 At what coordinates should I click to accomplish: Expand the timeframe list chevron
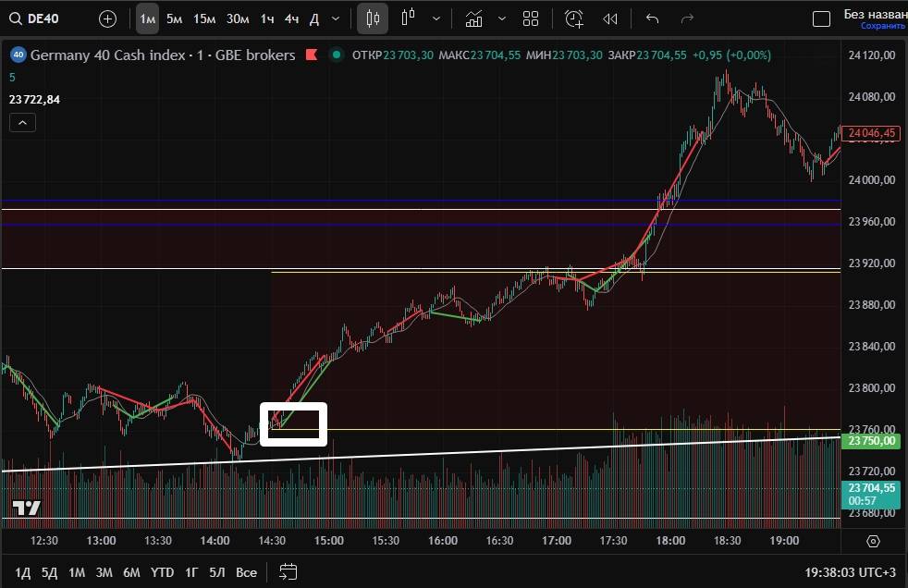335,18
